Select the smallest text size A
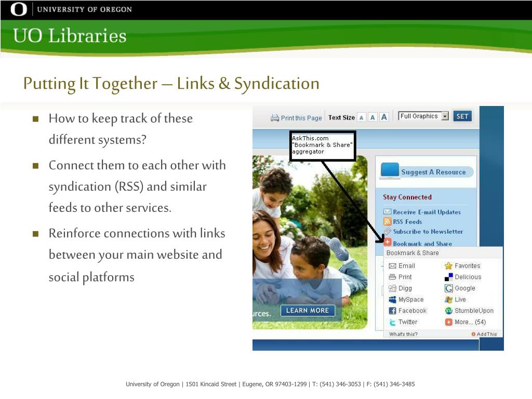 362,118
